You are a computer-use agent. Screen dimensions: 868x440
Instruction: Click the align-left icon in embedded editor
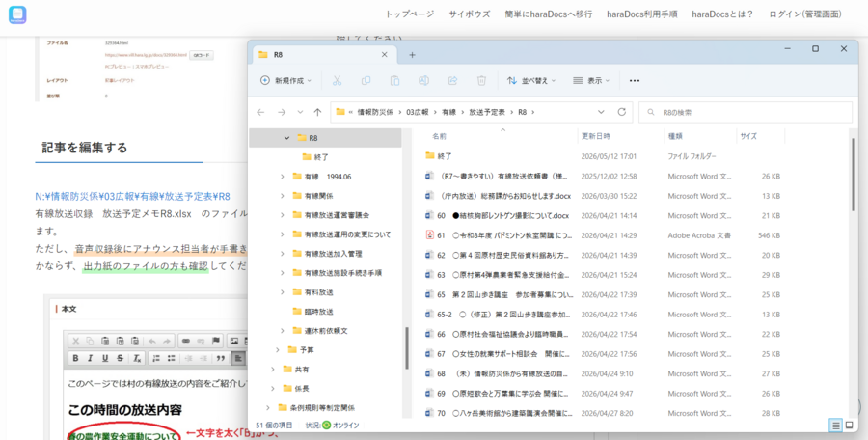pyautogui.click(x=238, y=358)
